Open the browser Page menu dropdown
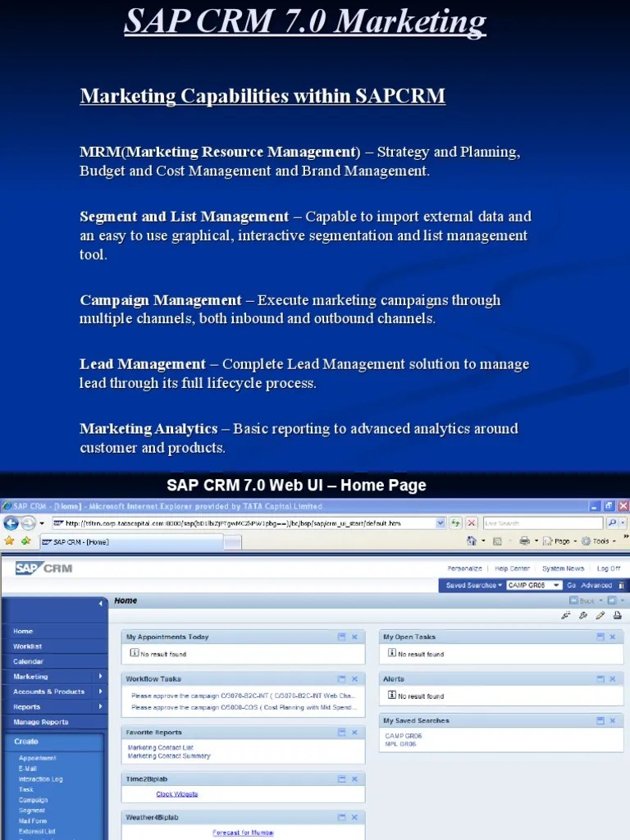The width and height of the screenshot is (630, 840). [x=559, y=541]
